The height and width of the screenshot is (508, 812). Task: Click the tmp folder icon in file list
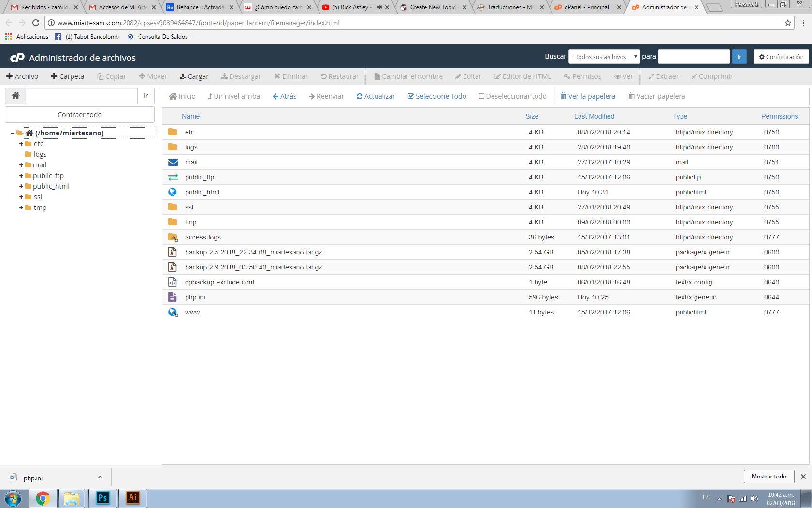(173, 222)
